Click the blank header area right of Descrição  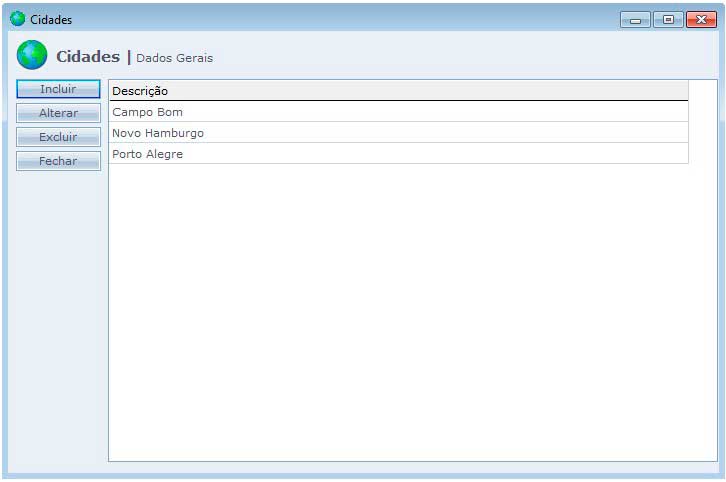pyautogui.click(x=450, y=91)
